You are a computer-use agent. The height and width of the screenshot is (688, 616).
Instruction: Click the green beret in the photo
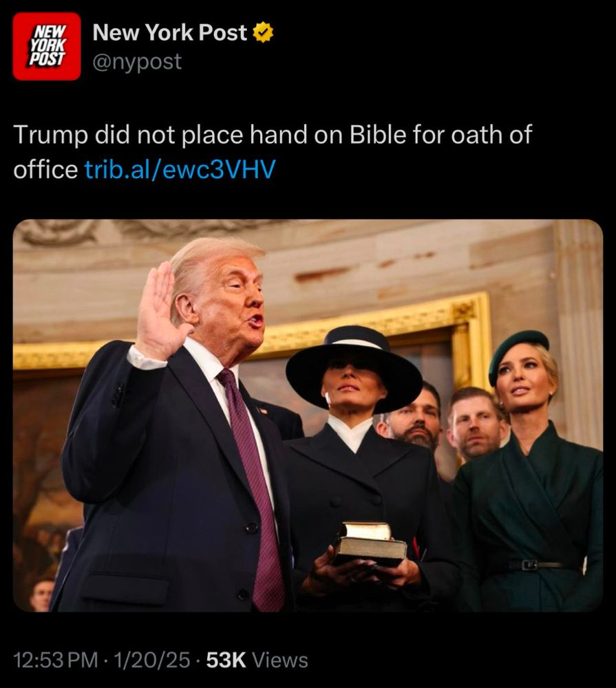click(x=518, y=352)
